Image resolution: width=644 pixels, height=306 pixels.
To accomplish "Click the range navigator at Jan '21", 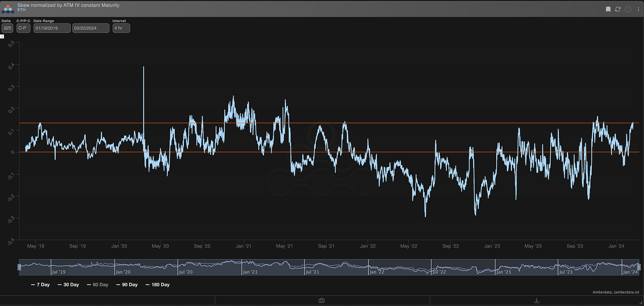I will pyautogui.click(x=251, y=272).
